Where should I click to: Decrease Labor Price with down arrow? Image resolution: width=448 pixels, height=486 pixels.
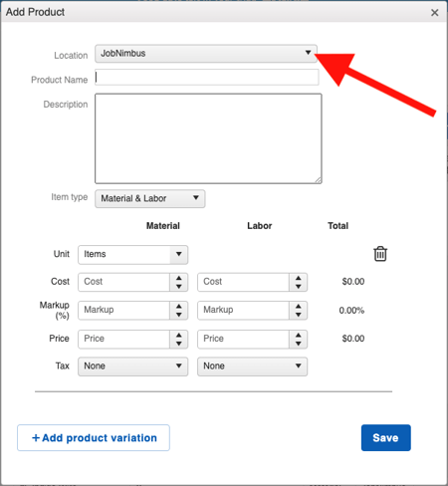[x=299, y=344]
